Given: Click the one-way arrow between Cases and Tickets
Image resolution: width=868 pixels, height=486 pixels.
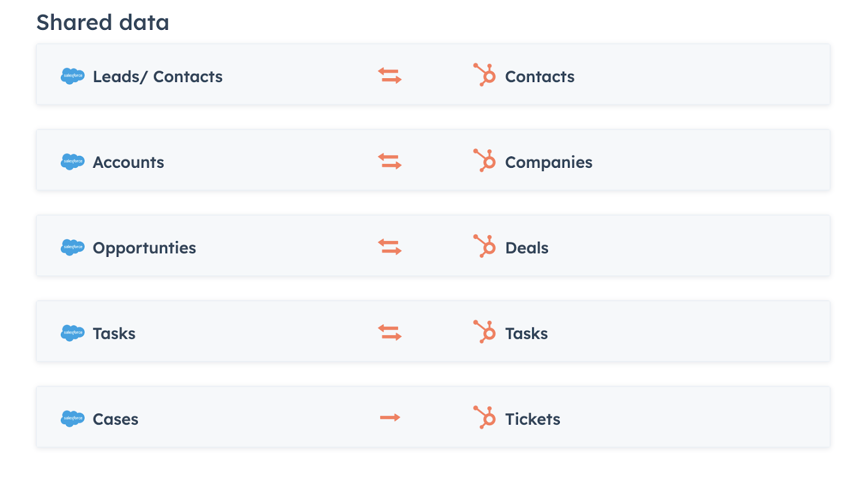Looking at the screenshot, I should [390, 418].
